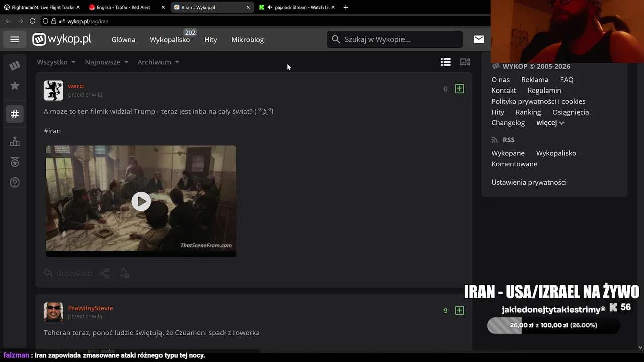Open the Kontakt footer link
The image size is (644, 362).
tap(504, 90)
